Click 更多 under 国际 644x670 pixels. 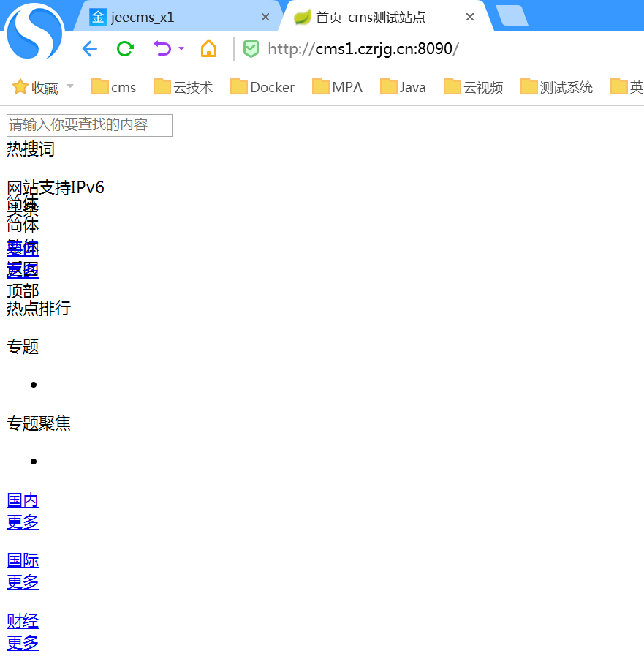tap(23, 582)
